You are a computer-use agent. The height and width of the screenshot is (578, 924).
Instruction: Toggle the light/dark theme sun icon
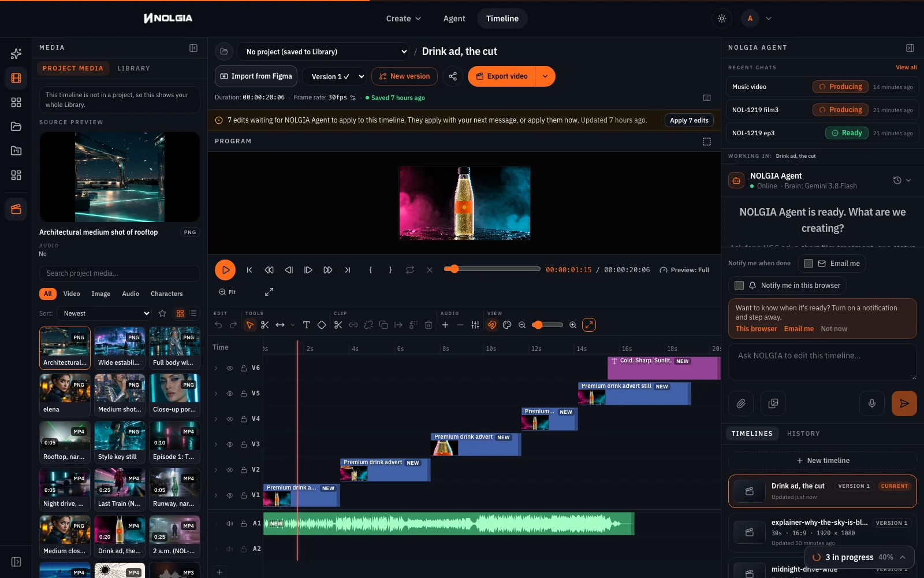pyautogui.click(x=722, y=18)
